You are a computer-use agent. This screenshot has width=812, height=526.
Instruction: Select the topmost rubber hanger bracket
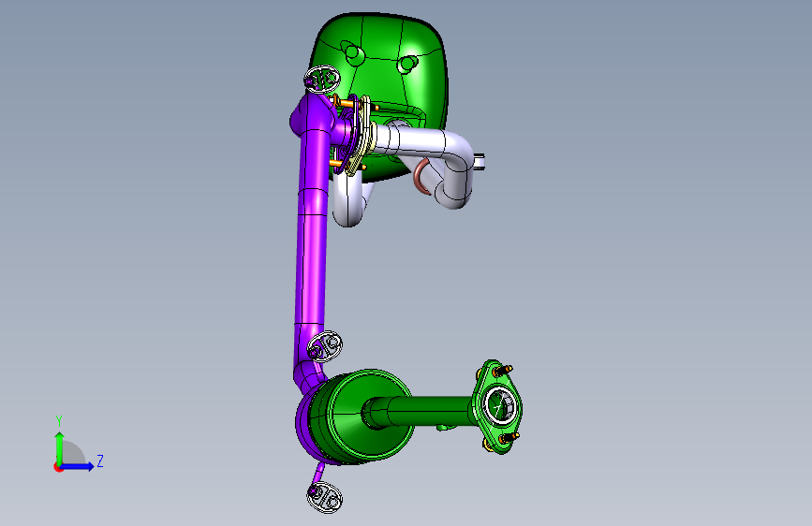coord(322,80)
